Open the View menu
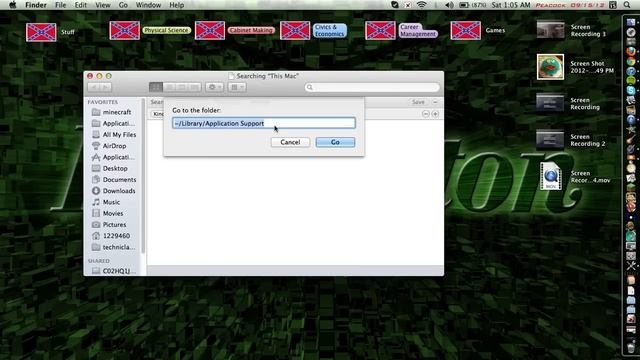This screenshot has height=360, width=640. 102,5
